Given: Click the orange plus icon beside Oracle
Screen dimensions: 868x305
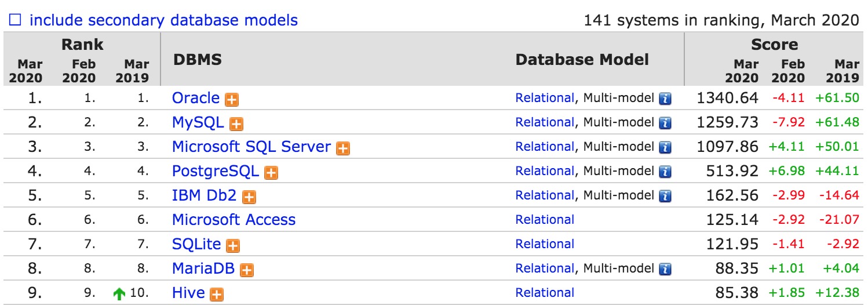Looking at the screenshot, I should pyautogui.click(x=232, y=100).
